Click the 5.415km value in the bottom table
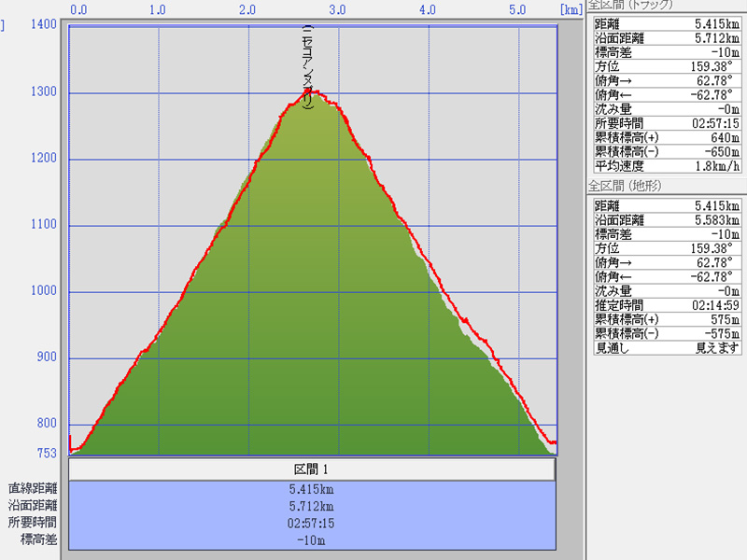 pos(312,488)
